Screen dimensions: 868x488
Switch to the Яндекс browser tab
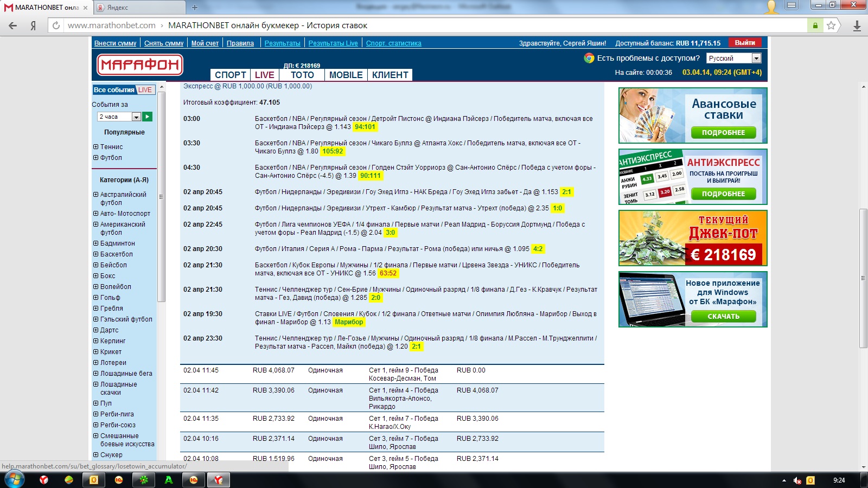point(139,8)
